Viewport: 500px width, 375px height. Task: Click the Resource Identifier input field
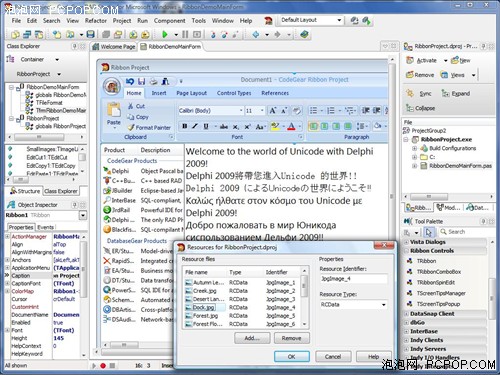(x=353, y=279)
